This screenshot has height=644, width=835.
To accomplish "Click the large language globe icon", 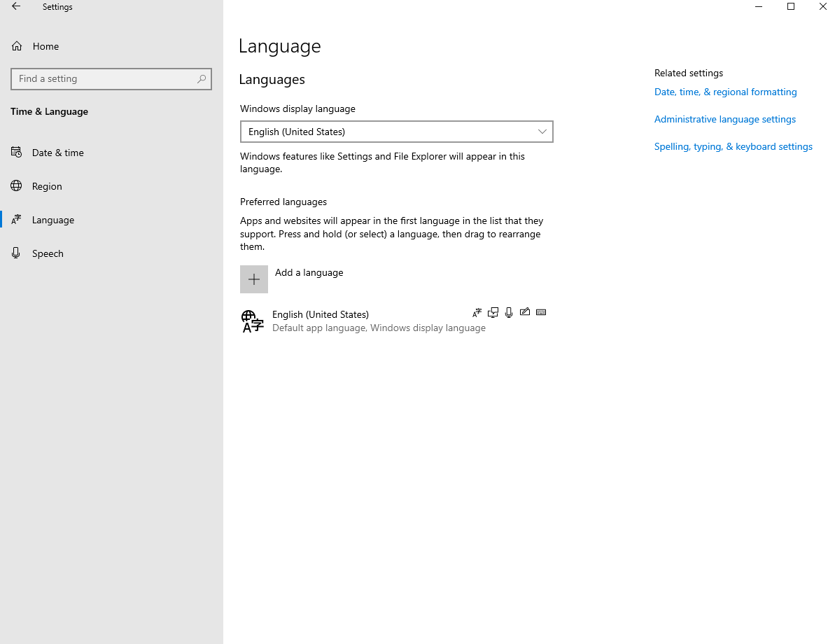I will (253, 322).
